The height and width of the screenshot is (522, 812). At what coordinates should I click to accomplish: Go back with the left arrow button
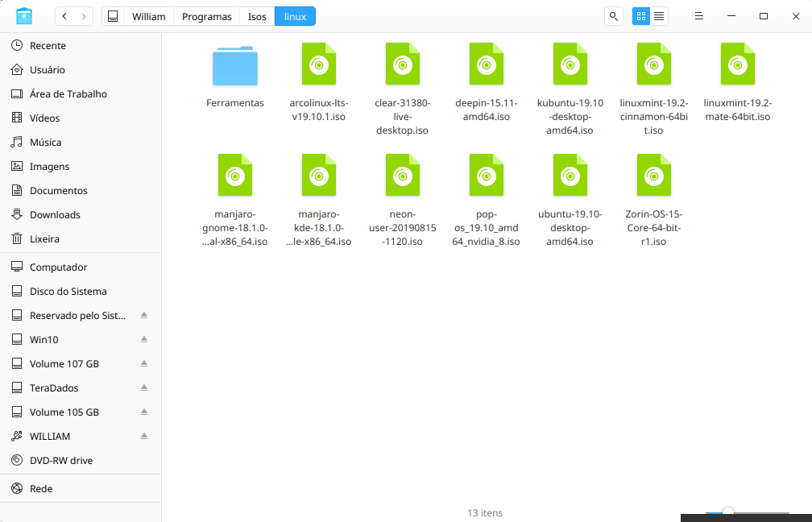tap(64, 17)
